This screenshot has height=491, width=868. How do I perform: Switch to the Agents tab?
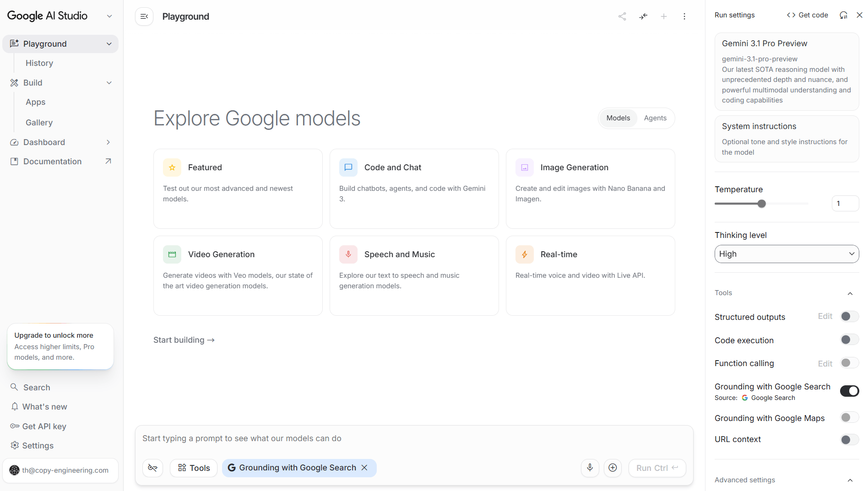coord(655,118)
